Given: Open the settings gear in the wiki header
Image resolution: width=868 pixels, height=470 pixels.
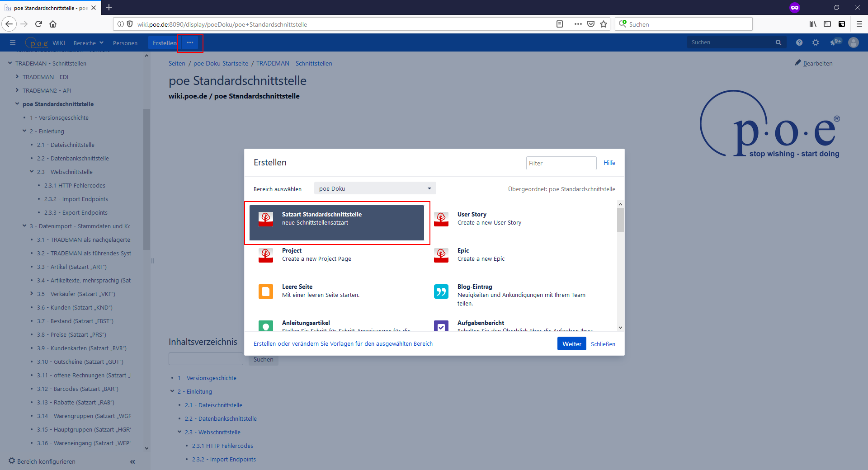Looking at the screenshot, I should 816,42.
